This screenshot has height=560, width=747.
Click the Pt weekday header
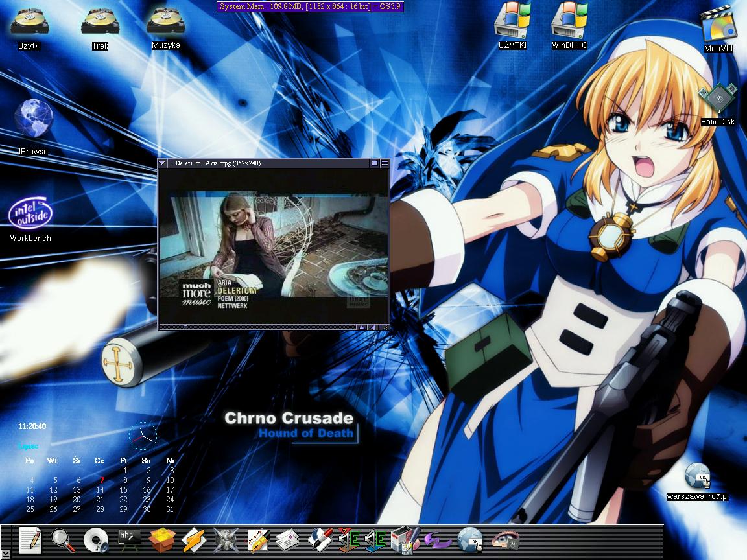click(x=124, y=460)
